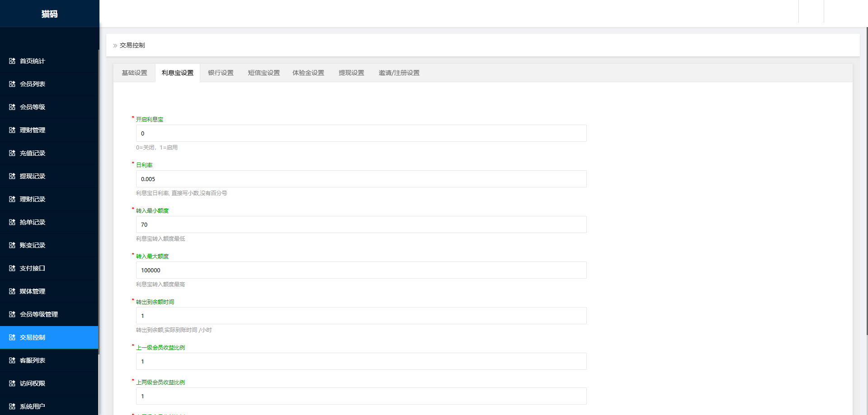Click the 会员列表 member list icon

click(12, 84)
